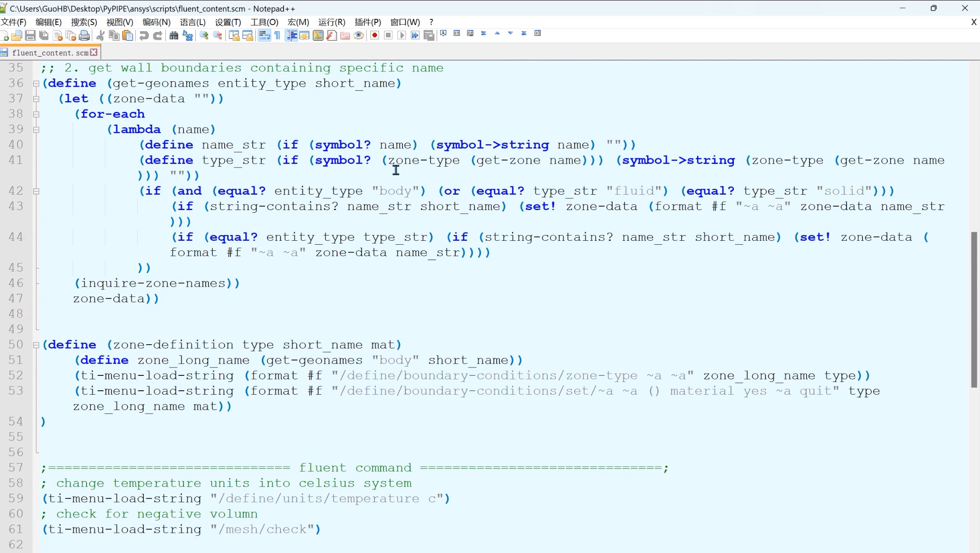This screenshot has width=980, height=553.
Task: Open the 编码(N) menu
Action: (x=156, y=22)
